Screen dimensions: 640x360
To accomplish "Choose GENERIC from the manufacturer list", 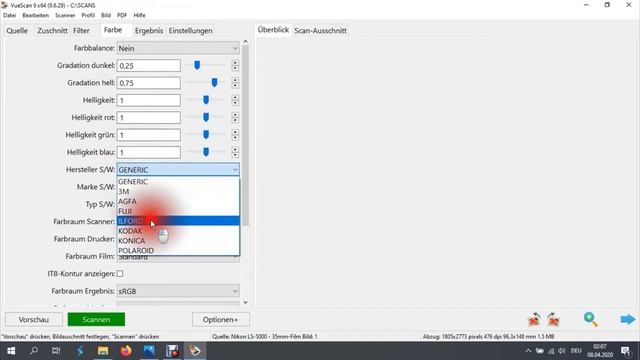I will coord(178,182).
